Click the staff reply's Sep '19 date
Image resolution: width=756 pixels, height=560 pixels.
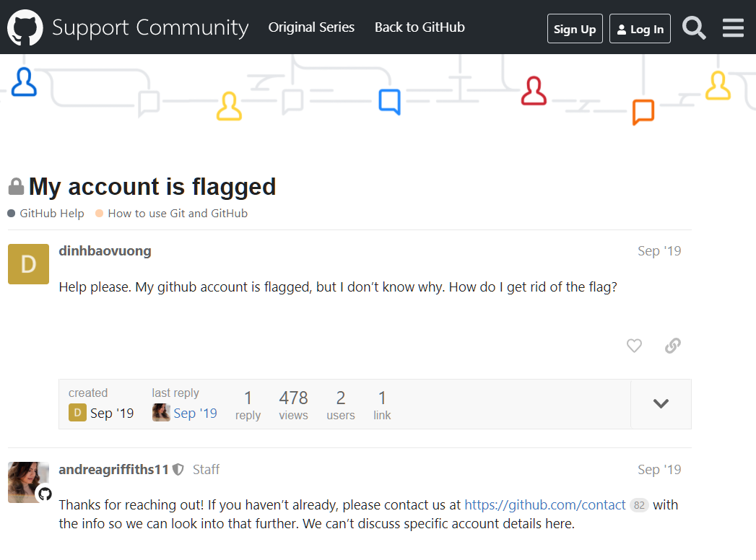tap(659, 469)
